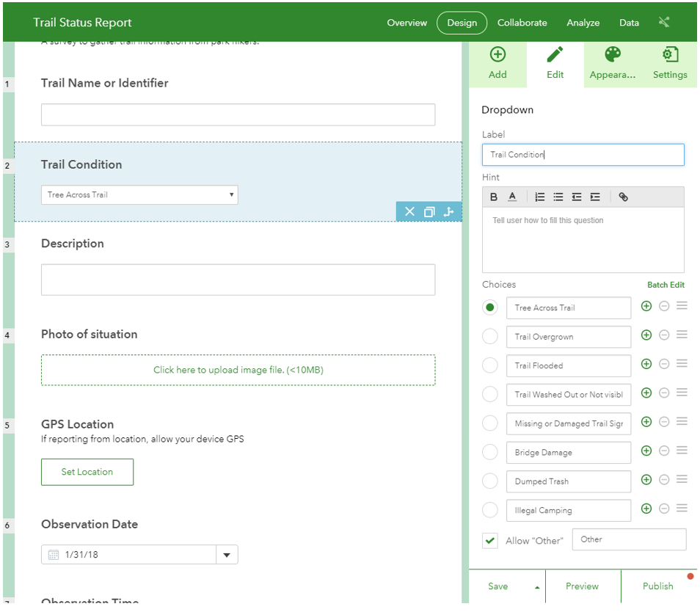Select the Illegal Camping radio button

click(490, 510)
